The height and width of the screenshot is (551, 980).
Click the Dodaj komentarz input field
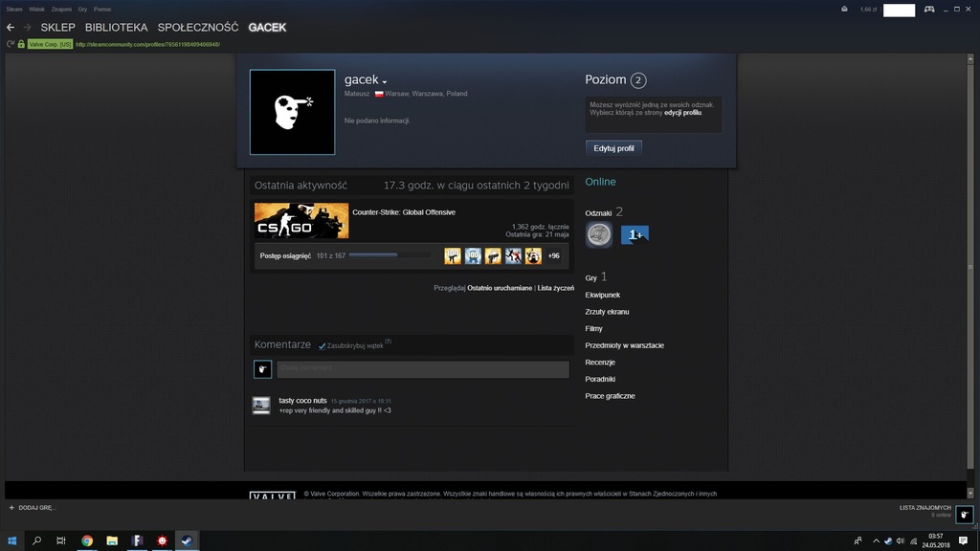pos(423,369)
